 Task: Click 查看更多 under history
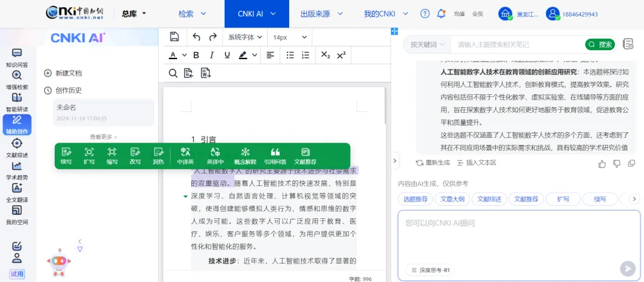pyautogui.click(x=104, y=137)
